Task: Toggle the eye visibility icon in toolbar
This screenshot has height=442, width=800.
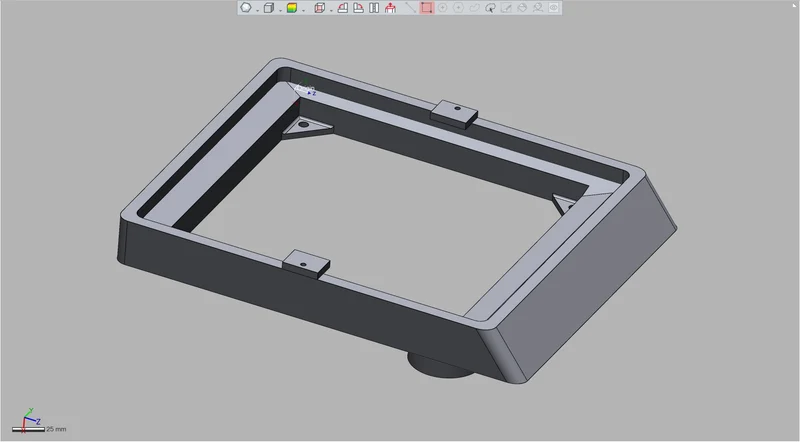Action: point(554,8)
